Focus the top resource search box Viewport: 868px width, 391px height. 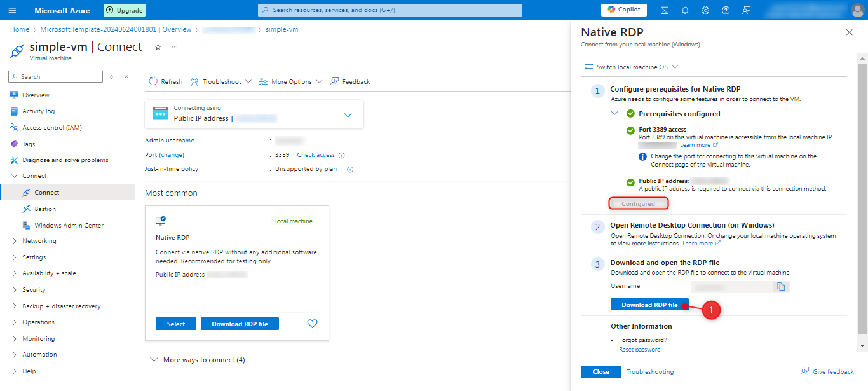[390, 10]
